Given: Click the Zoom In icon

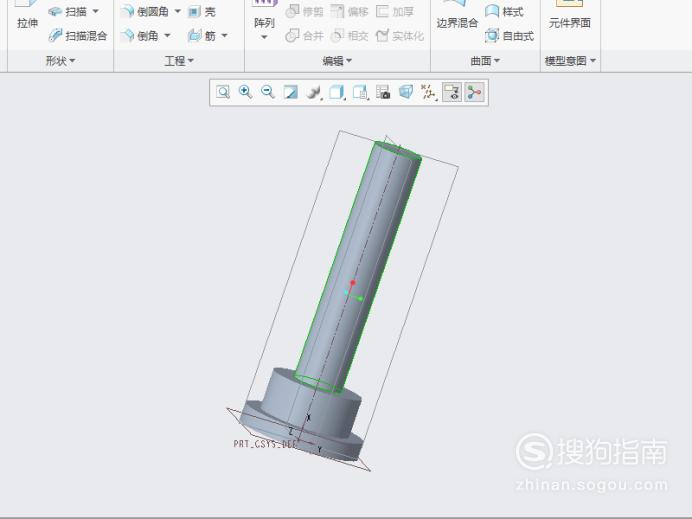Looking at the screenshot, I should [x=245, y=92].
